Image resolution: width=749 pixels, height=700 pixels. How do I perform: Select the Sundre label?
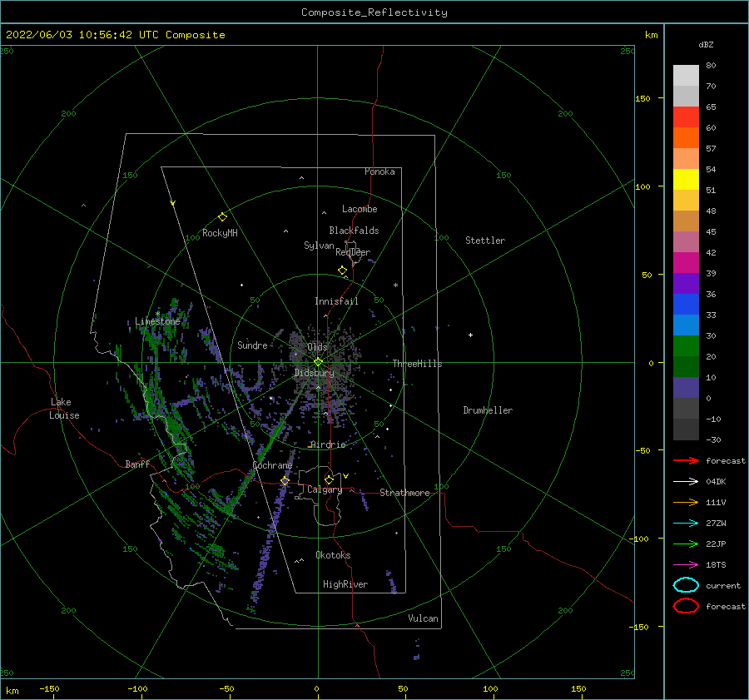[x=252, y=345]
